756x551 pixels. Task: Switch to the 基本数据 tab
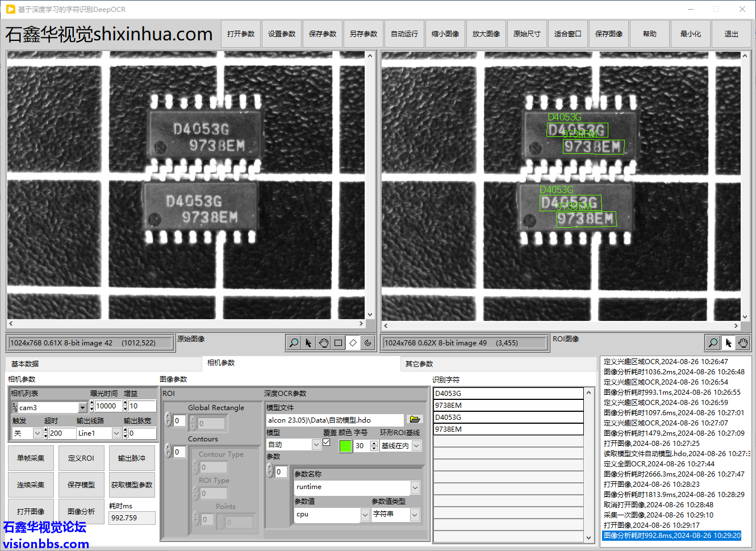pos(25,364)
